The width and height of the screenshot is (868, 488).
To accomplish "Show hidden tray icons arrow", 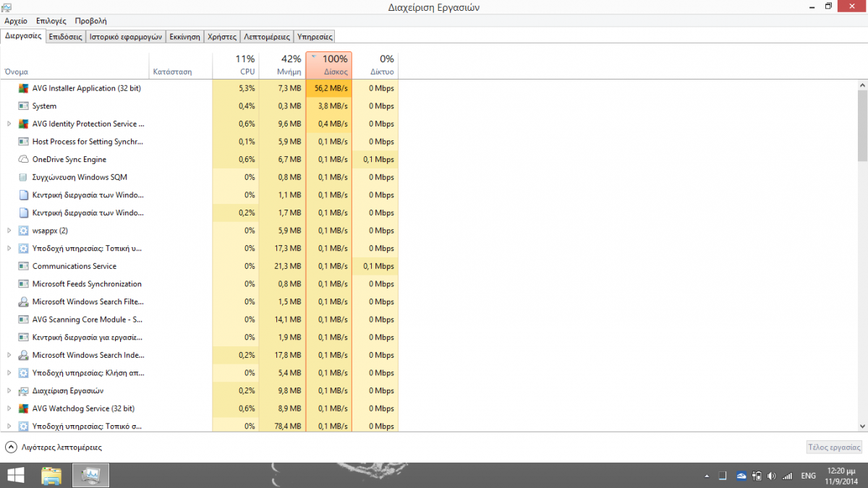I will 707,476.
